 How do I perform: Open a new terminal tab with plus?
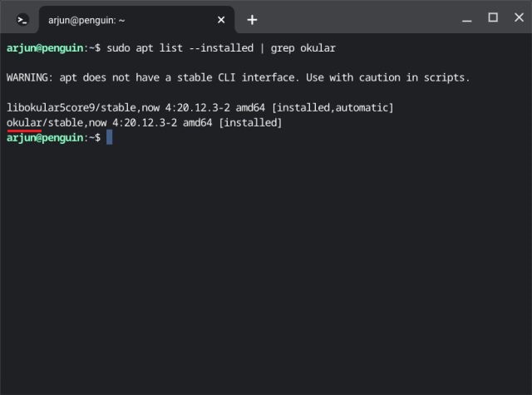coord(252,19)
